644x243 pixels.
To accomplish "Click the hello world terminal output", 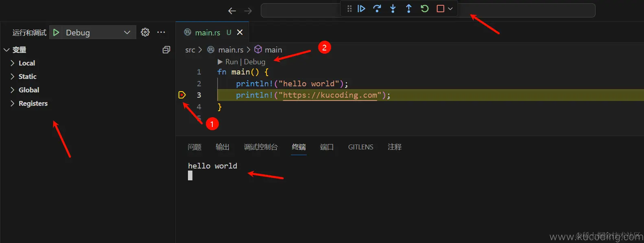I will (x=212, y=166).
